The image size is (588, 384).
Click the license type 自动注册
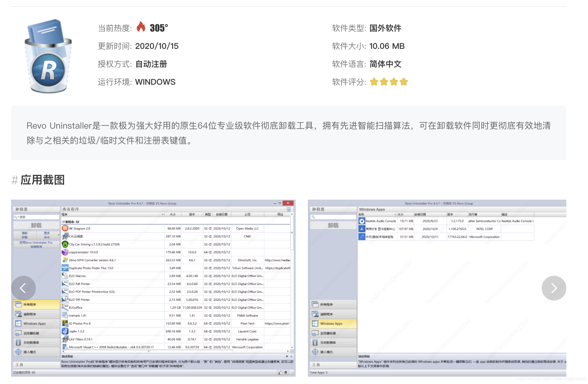[151, 64]
